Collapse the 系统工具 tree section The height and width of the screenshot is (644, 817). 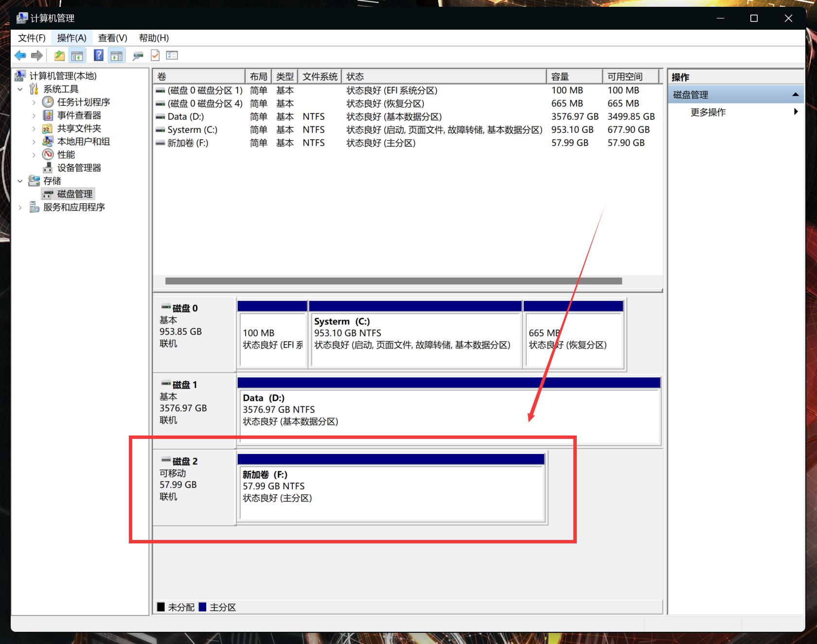[x=20, y=89]
